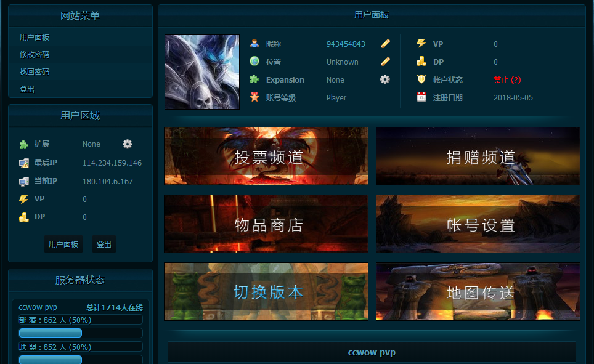This screenshot has width=594, height=364.
Task: Open Expansion settings gear in the user panel
Action: click(x=385, y=79)
